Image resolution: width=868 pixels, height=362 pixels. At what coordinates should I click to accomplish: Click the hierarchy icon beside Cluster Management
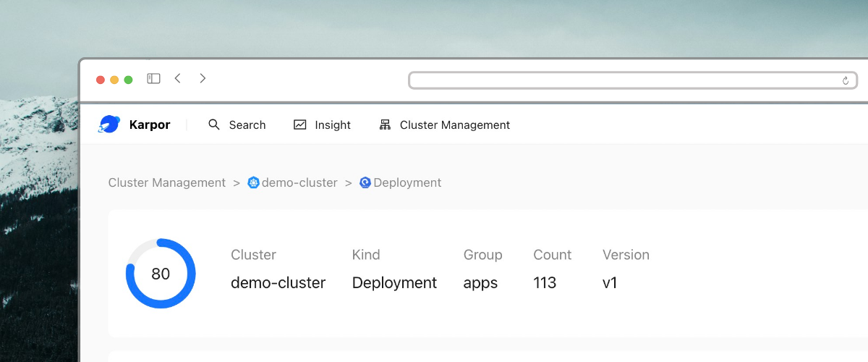click(x=385, y=125)
